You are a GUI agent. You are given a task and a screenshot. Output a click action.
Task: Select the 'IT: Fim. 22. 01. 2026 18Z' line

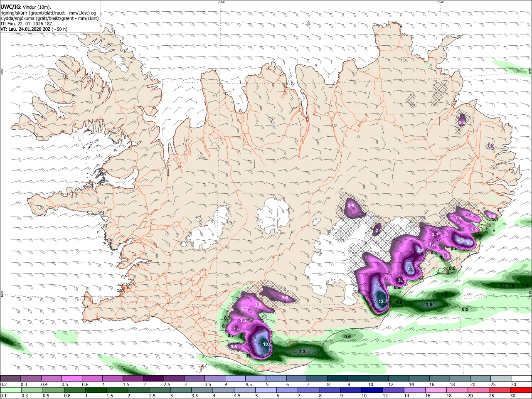click(x=27, y=24)
